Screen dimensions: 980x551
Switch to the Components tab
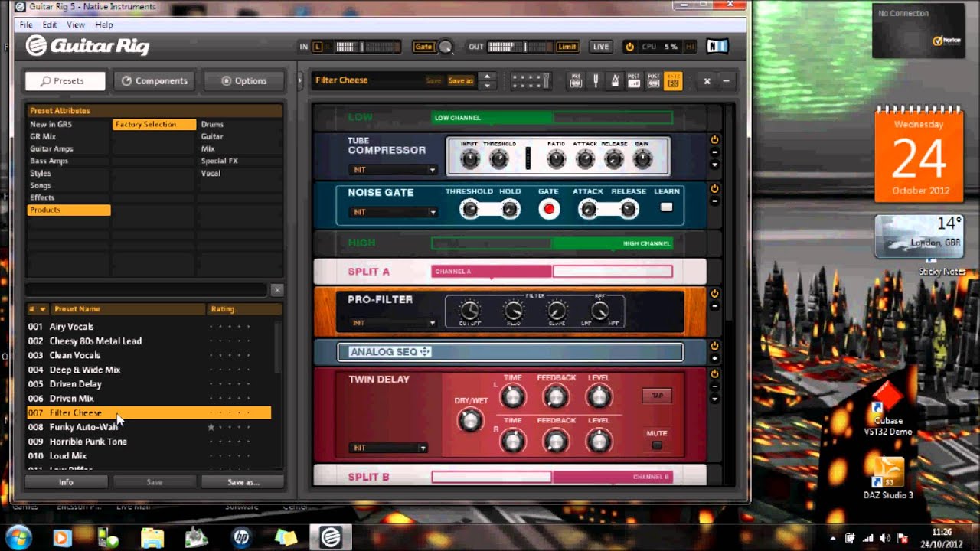pyautogui.click(x=154, y=80)
